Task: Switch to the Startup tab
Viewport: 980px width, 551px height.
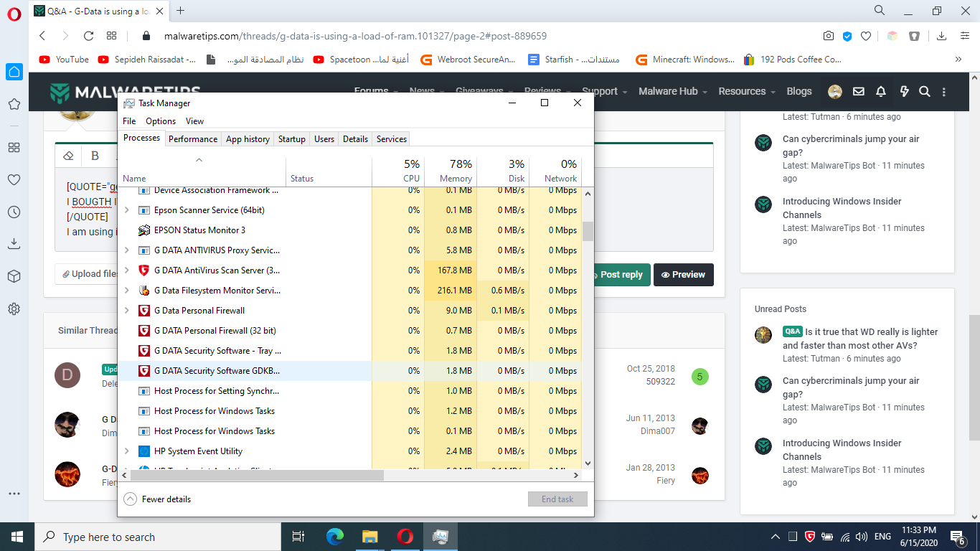Action: (x=291, y=139)
